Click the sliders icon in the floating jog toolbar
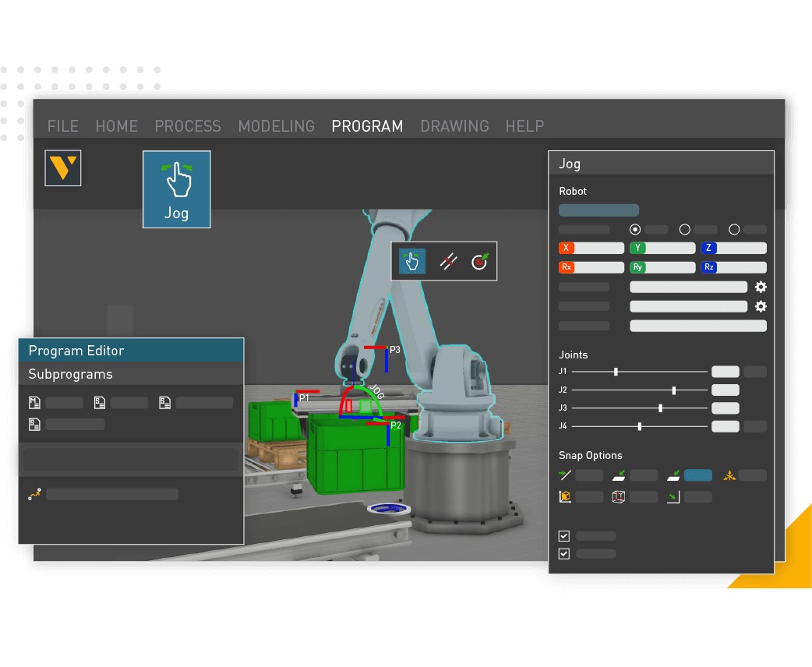This screenshot has width=812, height=667. [447, 262]
